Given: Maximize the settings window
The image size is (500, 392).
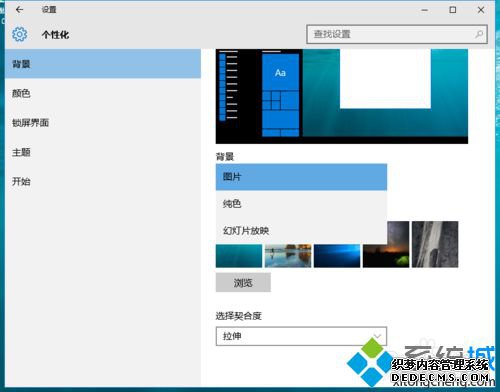Looking at the screenshot, I should point(453,10).
